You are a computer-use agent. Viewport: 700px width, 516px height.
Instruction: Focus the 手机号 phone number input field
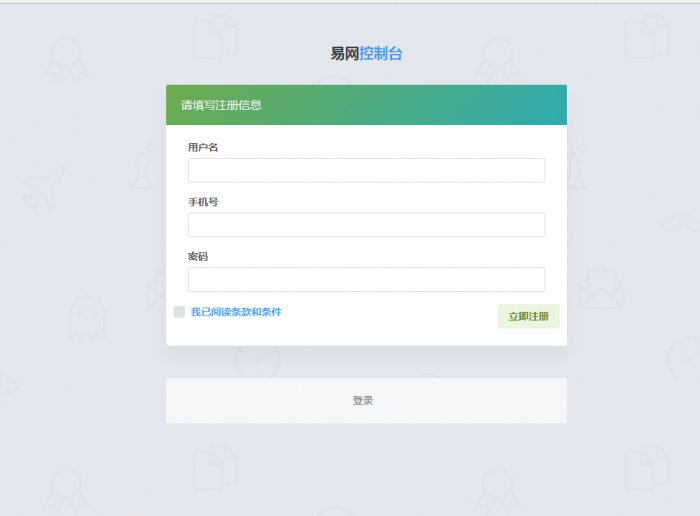pos(366,225)
